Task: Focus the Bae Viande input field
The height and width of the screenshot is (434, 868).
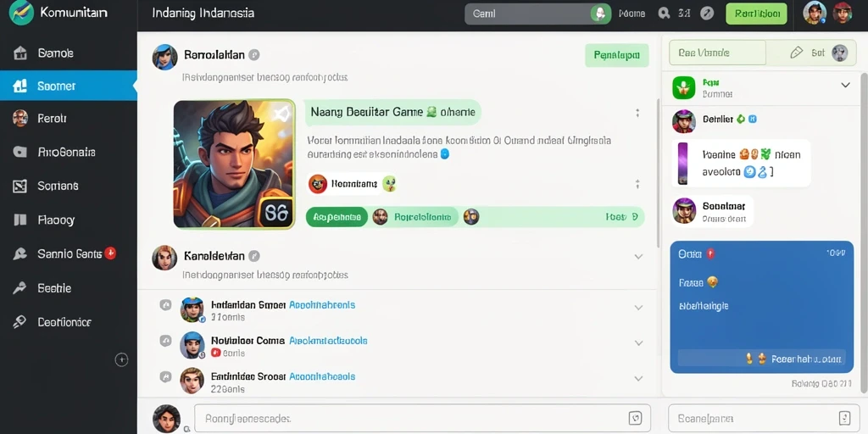Action: click(717, 53)
